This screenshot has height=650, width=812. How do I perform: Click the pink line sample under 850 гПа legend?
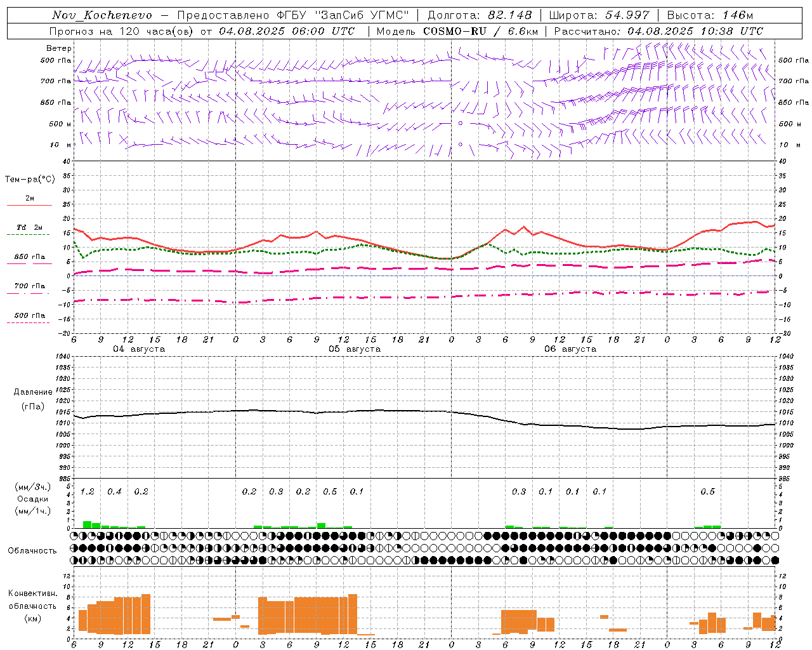[x=29, y=264]
